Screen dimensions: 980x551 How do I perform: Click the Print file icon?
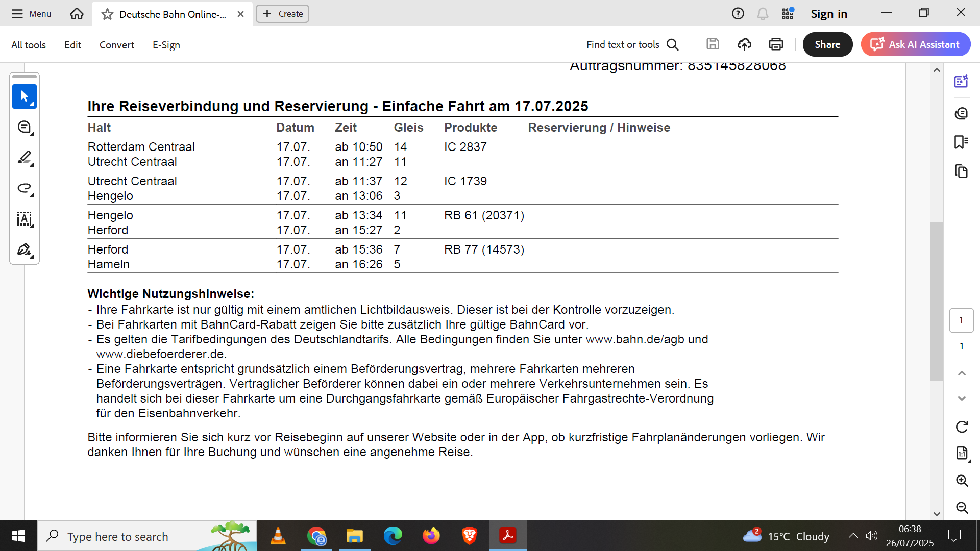pyautogui.click(x=776, y=44)
